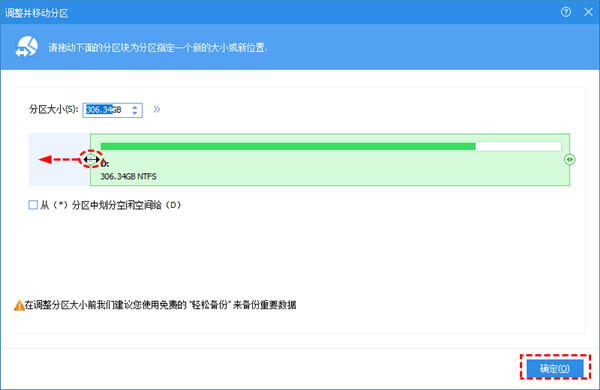Click the partition tool logo icon
The image size is (600, 390).
pyautogui.click(x=26, y=47)
